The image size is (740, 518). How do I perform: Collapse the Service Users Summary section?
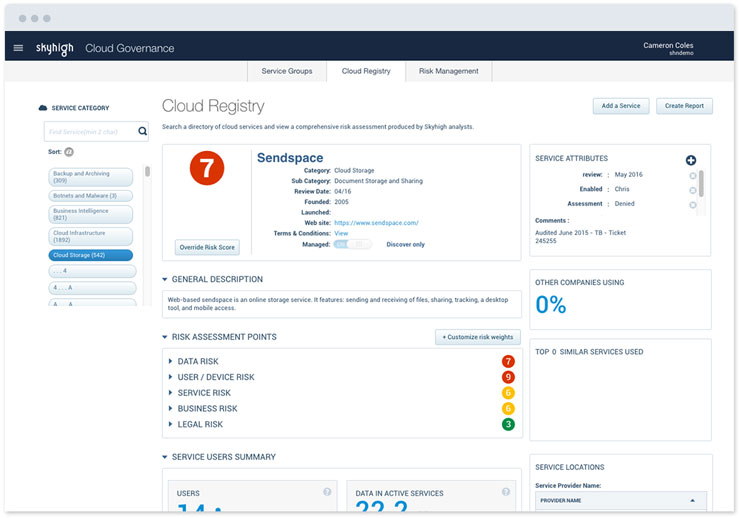pos(165,457)
